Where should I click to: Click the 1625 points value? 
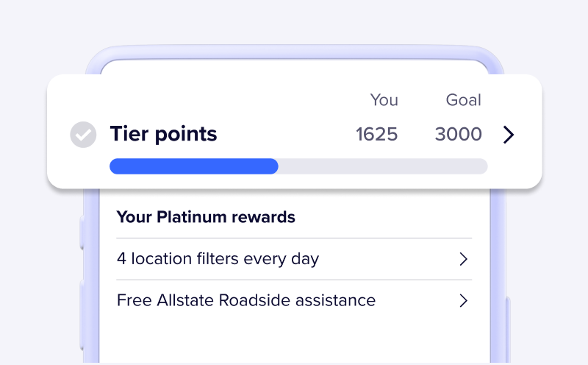coord(376,134)
